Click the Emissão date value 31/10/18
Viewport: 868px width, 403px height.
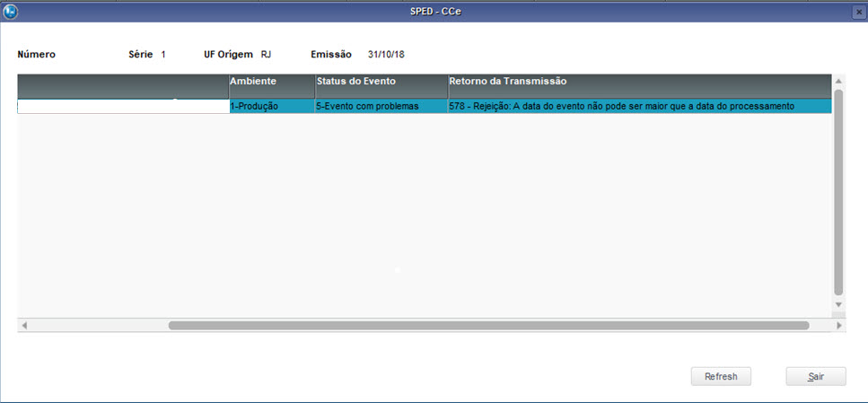tap(386, 55)
